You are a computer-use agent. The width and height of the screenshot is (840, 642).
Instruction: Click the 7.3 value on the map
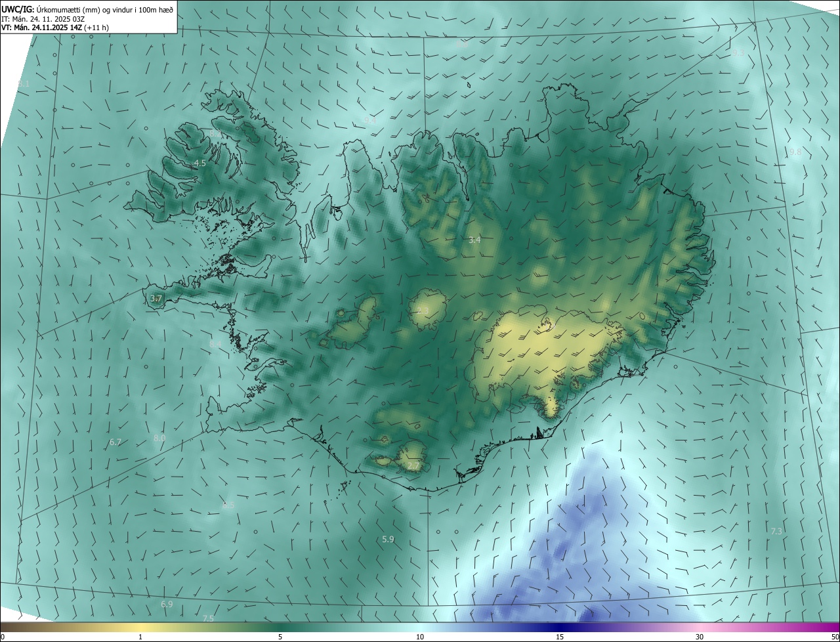[776, 531]
